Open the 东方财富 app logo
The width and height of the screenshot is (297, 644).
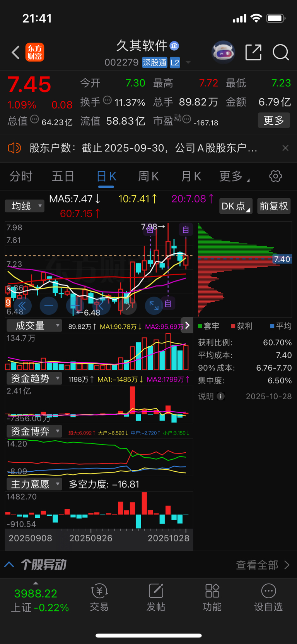(35, 52)
